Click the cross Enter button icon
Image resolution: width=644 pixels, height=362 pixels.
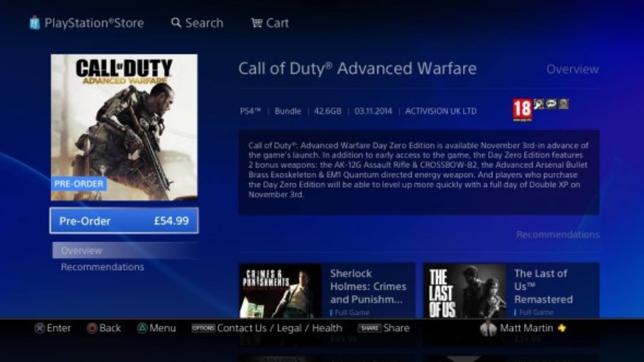point(40,328)
